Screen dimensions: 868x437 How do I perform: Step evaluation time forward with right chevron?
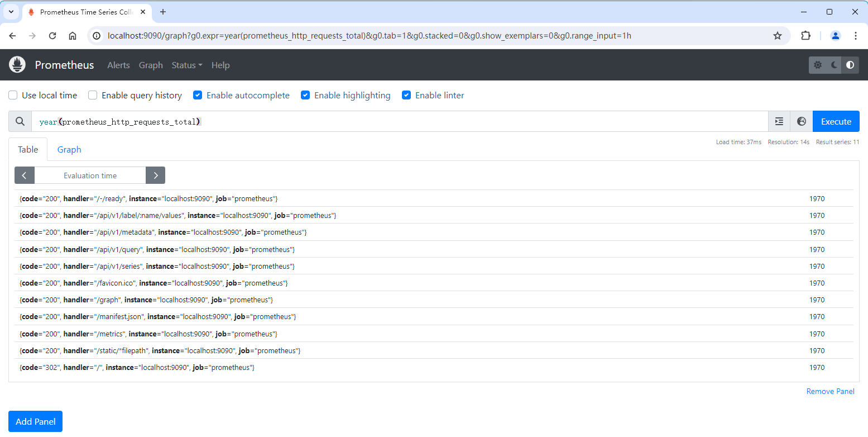(x=155, y=175)
